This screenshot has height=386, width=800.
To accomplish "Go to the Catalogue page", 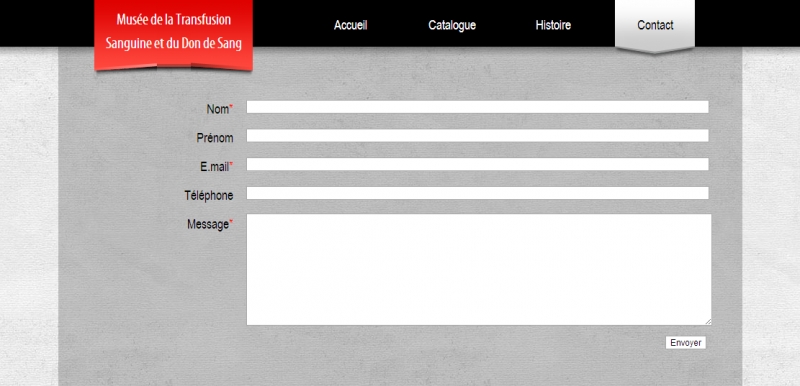I will (452, 25).
